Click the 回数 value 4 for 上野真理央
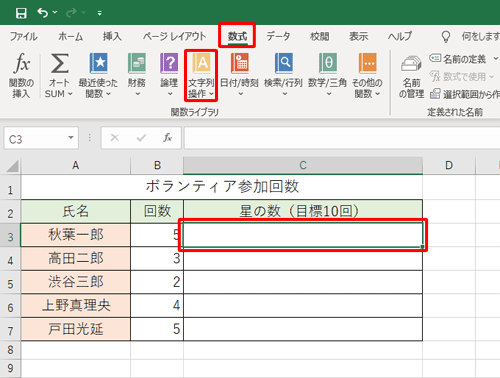500x378 pixels. pos(157,306)
